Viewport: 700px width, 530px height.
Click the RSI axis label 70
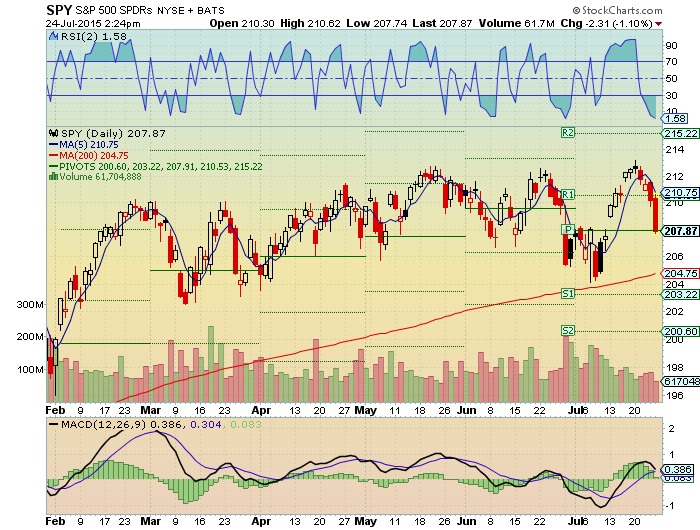[671, 62]
